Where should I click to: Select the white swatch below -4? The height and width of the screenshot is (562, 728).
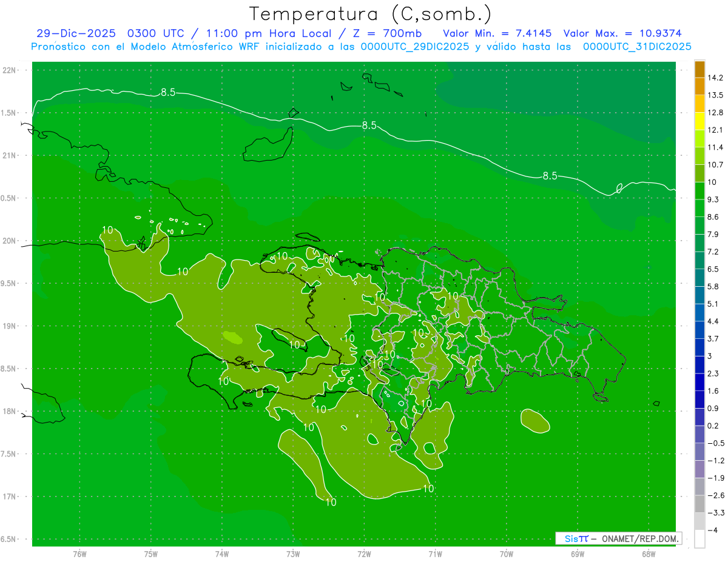[699, 538]
